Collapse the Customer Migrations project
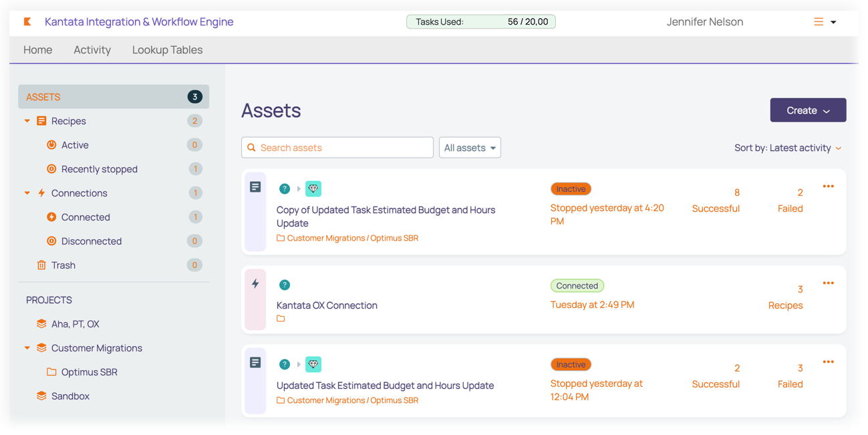 [27, 348]
